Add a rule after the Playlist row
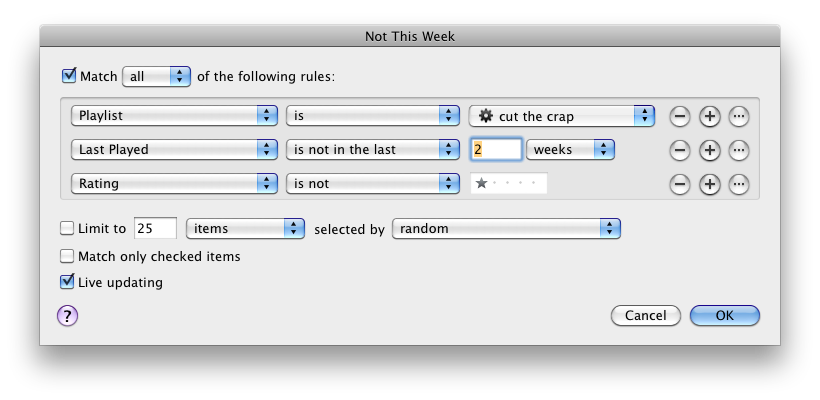Screen dimensions: 820x400 tap(709, 117)
